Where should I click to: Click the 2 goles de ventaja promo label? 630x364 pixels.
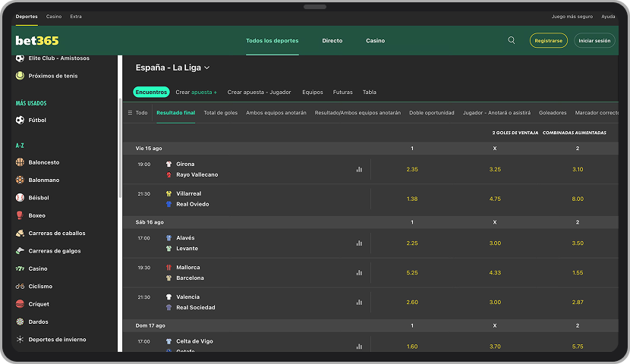pos(515,133)
